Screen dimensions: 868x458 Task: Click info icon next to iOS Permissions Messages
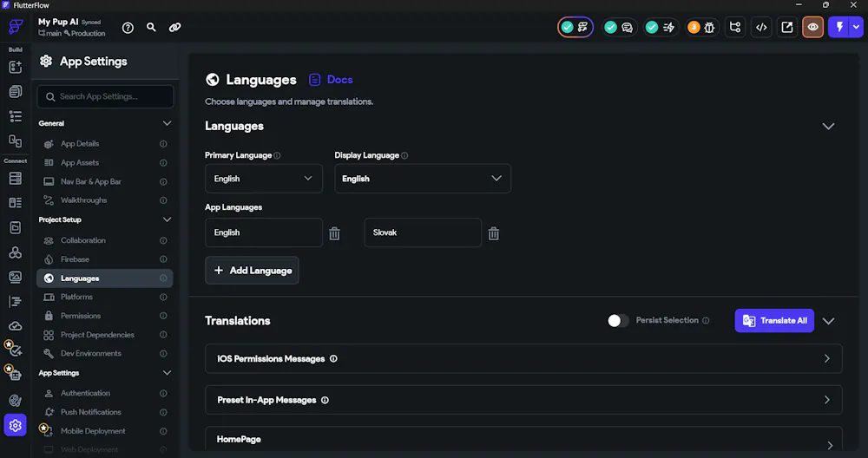click(x=333, y=358)
